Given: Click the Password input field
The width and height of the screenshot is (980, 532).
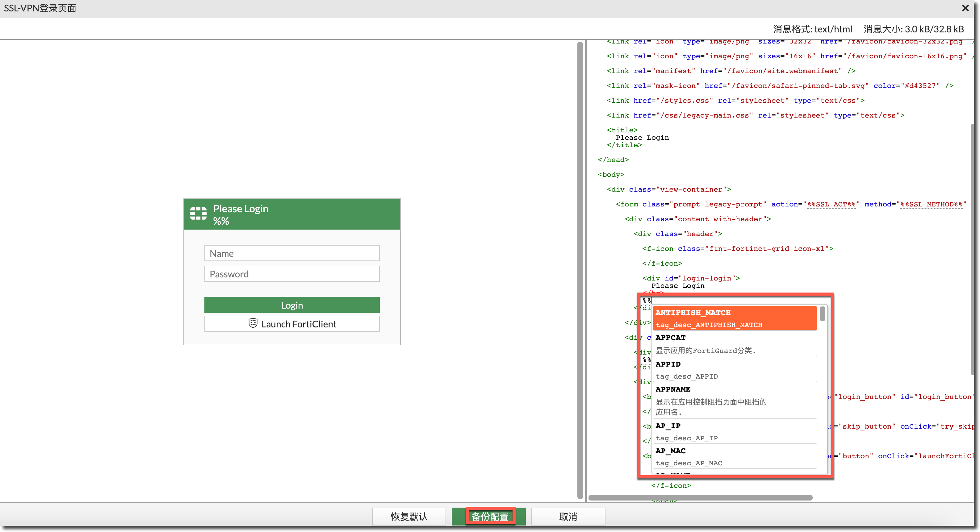Looking at the screenshot, I should pos(292,274).
